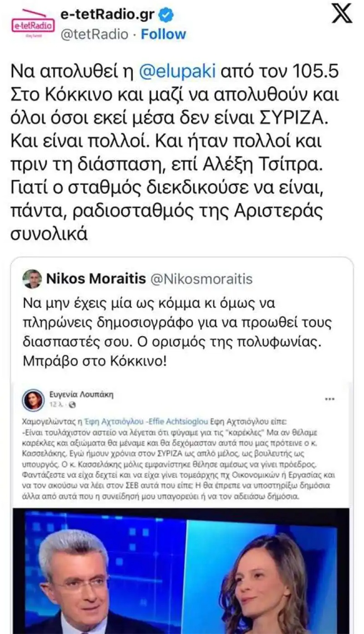The width and height of the screenshot is (364, 634).
Task: Open the @elupaki mention link
Action: click(x=177, y=71)
